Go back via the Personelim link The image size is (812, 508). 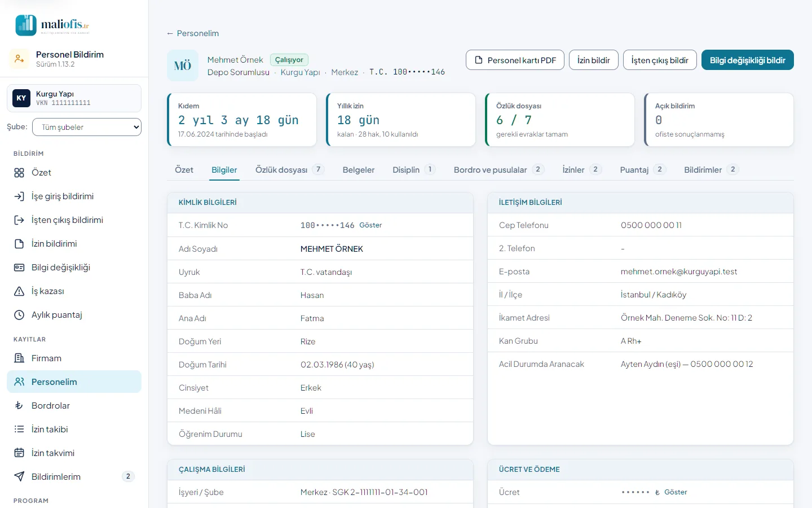tap(192, 33)
